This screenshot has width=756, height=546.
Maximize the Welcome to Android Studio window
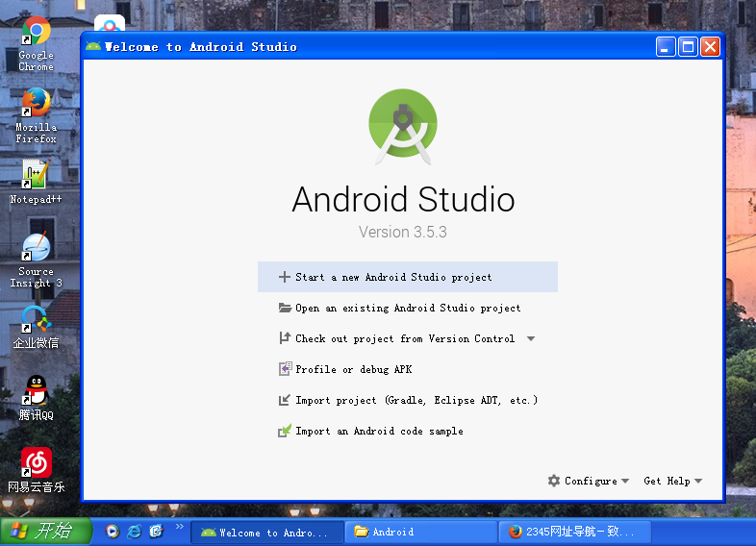point(688,47)
